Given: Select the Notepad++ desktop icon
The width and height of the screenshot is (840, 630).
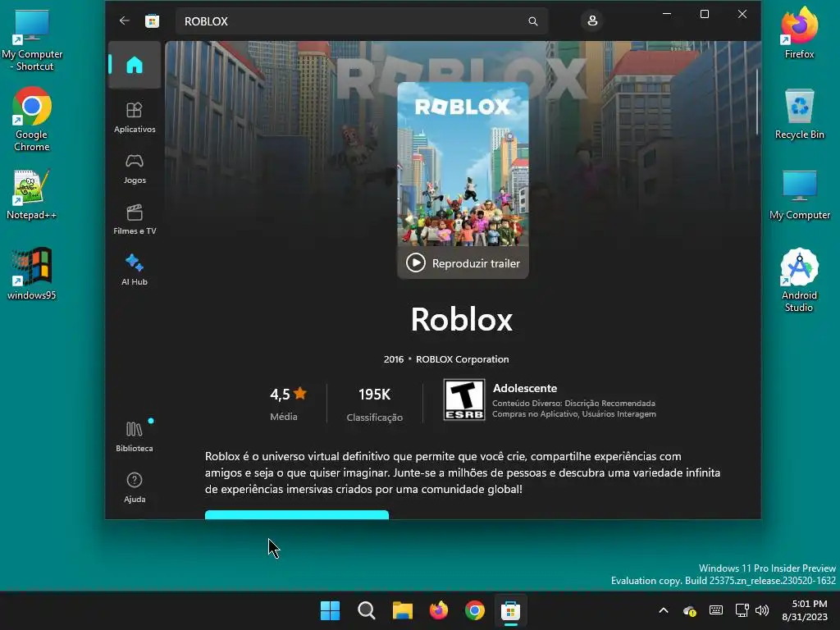Looking at the screenshot, I should coord(32,194).
